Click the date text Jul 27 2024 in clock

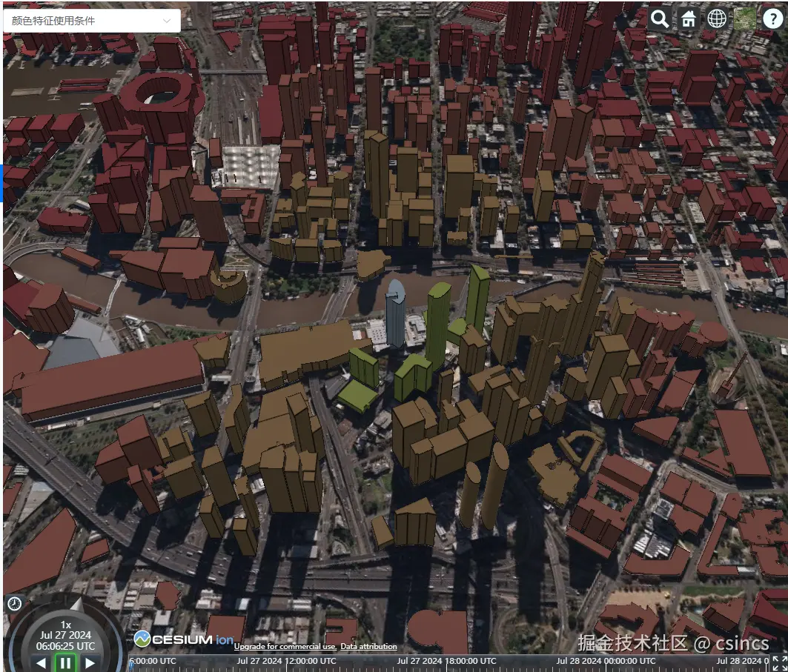[x=66, y=635]
